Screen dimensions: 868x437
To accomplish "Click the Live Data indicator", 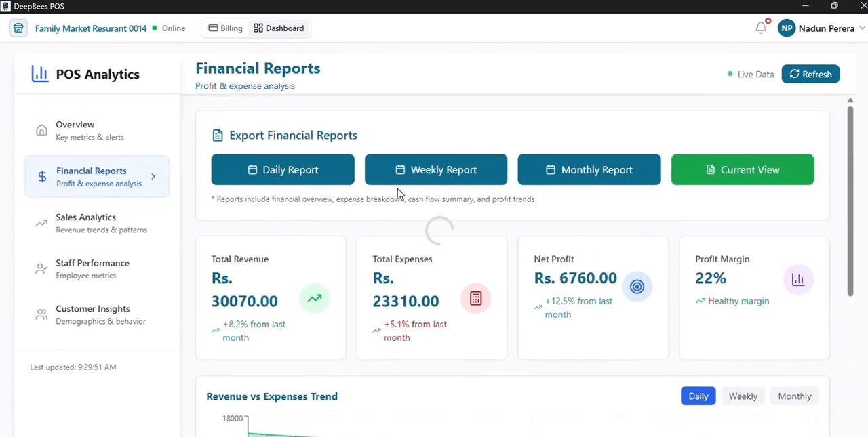I will [x=751, y=75].
